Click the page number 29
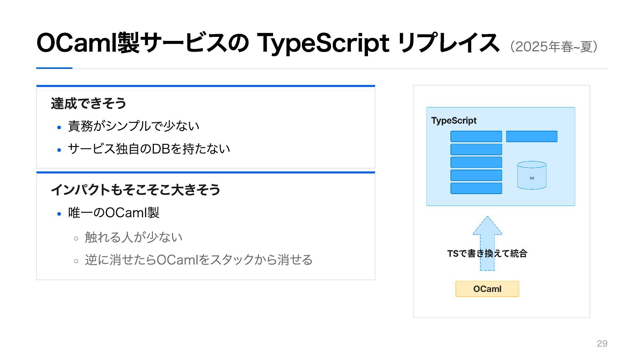Image resolution: width=644 pixels, height=362 pixels. 602,344
